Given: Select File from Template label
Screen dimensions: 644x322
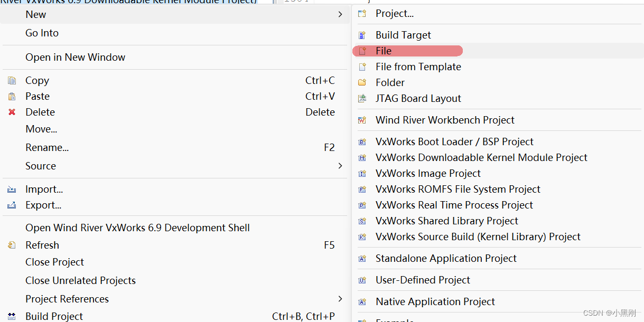Looking at the screenshot, I should pos(418,67).
